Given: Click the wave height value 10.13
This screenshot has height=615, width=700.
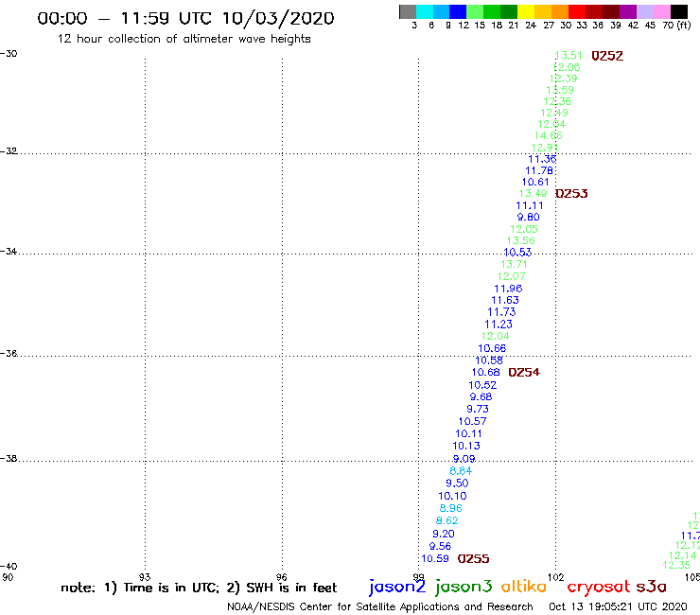Looking at the screenshot, I should 466,446.
